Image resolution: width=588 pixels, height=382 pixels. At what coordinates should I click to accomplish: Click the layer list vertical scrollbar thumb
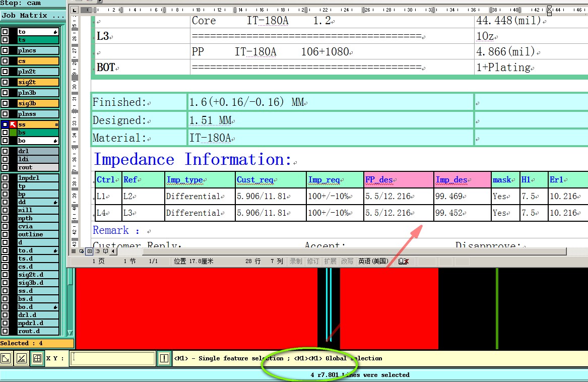click(70, 277)
